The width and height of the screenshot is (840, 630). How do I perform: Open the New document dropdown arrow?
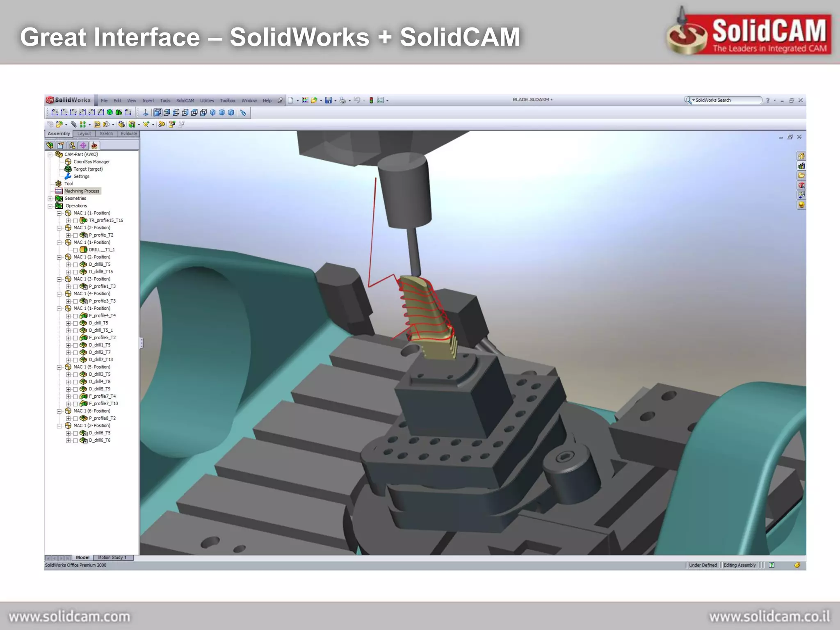[x=297, y=100]
